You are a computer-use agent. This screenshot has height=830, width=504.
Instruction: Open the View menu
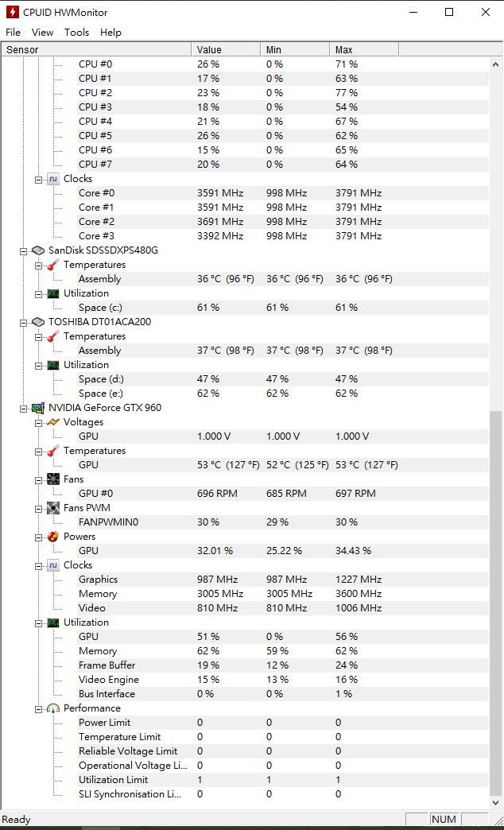point(42,33)
